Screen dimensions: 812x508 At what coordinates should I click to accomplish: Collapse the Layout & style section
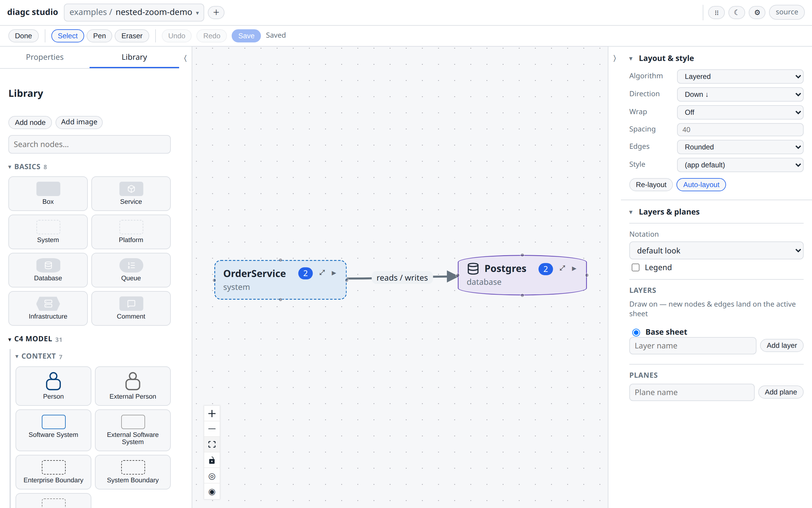[661, 59]
